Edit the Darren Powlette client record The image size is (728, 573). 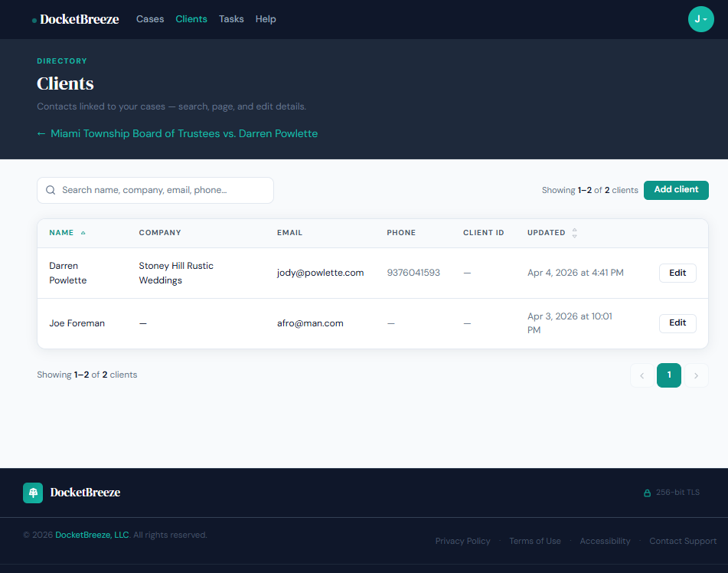677,273
